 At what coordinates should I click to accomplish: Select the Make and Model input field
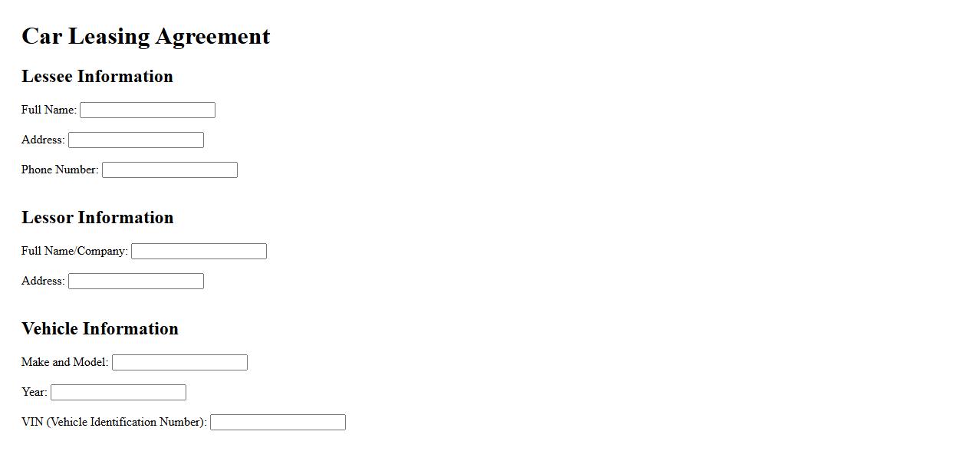coord(179,363)
